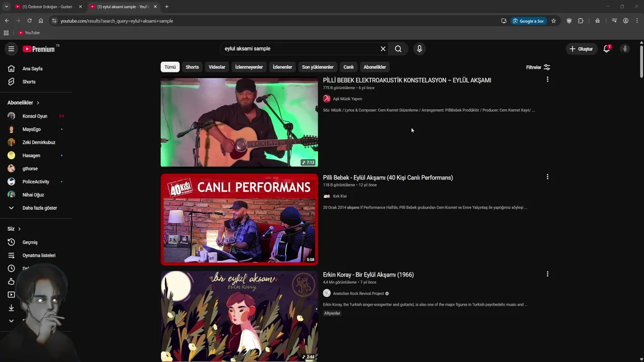The height and width of the screenshot is (362, 644).
Task: Open options menu for Erkin Koray video
Action: click(547, 274)
